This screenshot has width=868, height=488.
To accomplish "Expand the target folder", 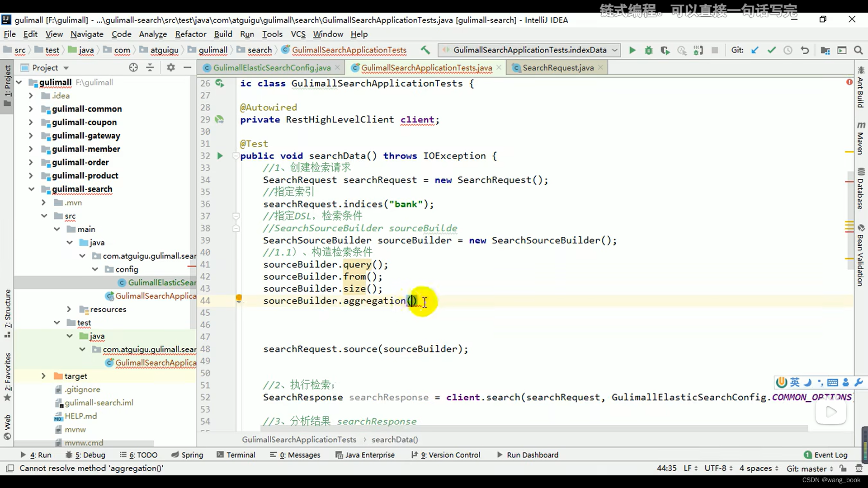I will [43, 376].
